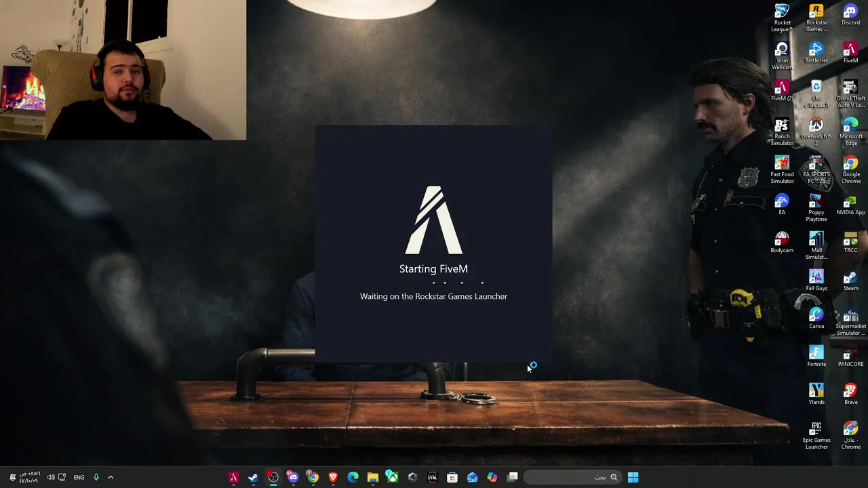
Task: Open the Mall Simulator desktop shortcut
Action: pos(816,245)
